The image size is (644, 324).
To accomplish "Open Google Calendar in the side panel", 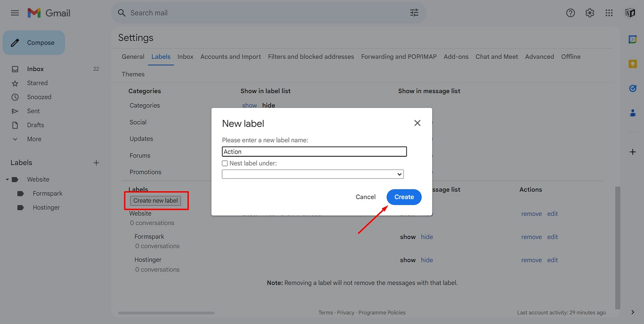I will point(632,39).
